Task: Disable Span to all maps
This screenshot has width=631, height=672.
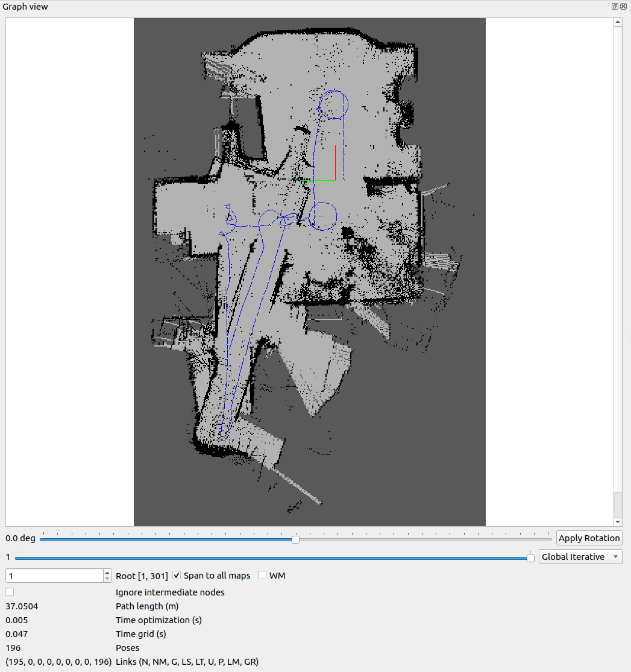Action: (x=177, y=576)
